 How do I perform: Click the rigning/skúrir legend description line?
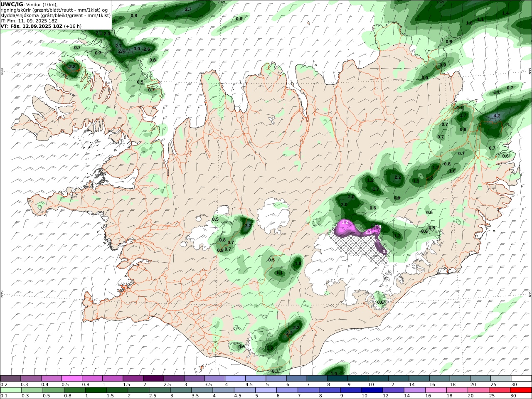click(x=54, y=10)
